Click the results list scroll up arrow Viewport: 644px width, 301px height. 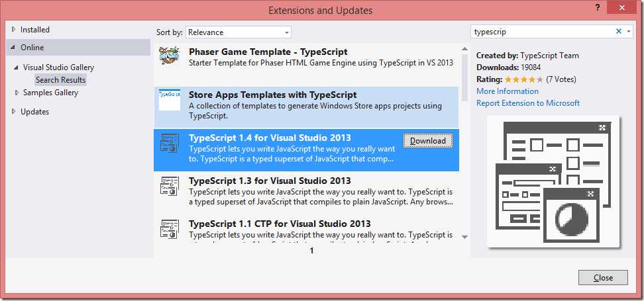[464, 48]
